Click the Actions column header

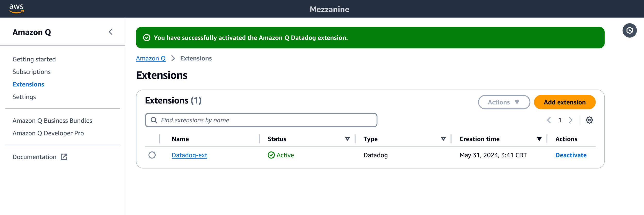[566, 139]
